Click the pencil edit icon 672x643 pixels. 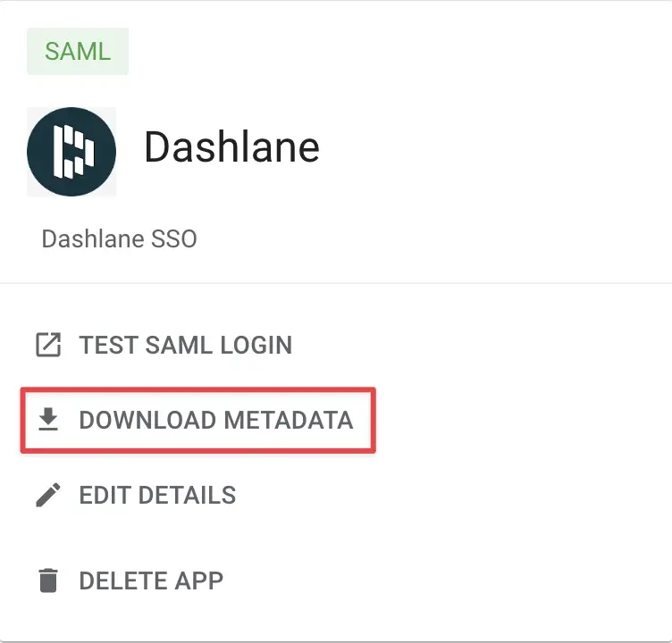click(48, 494)
